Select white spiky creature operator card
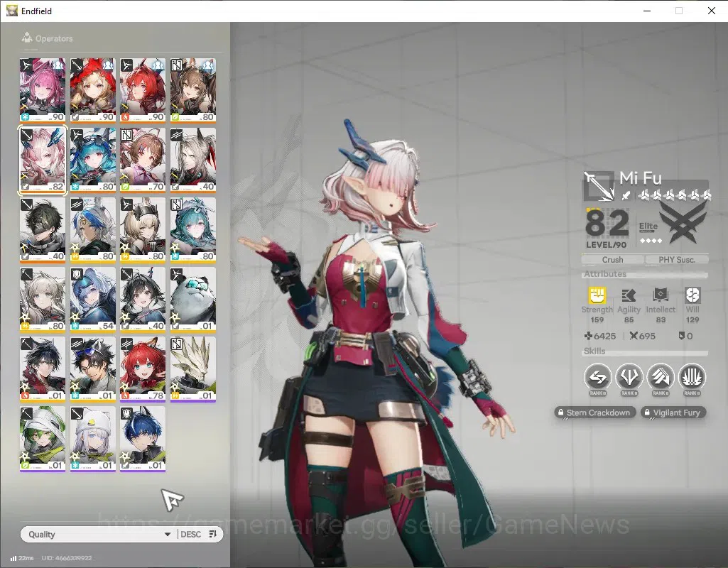 point(193,369)
